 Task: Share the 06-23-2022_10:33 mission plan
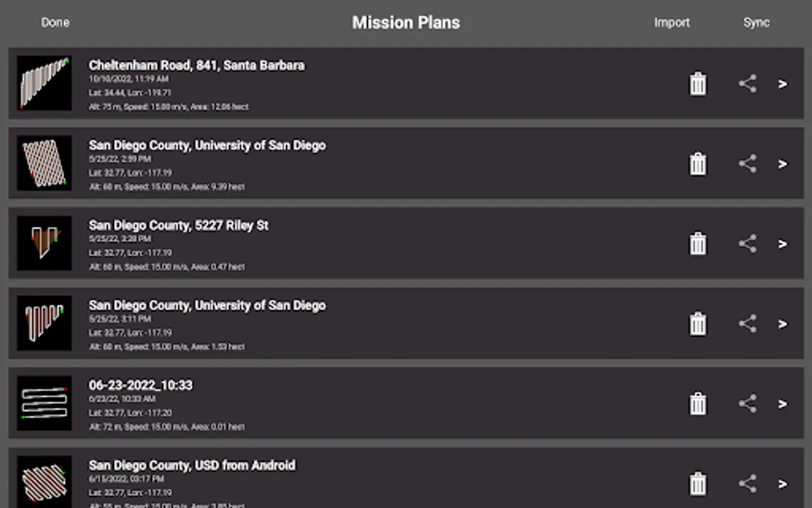coord(747,404)
